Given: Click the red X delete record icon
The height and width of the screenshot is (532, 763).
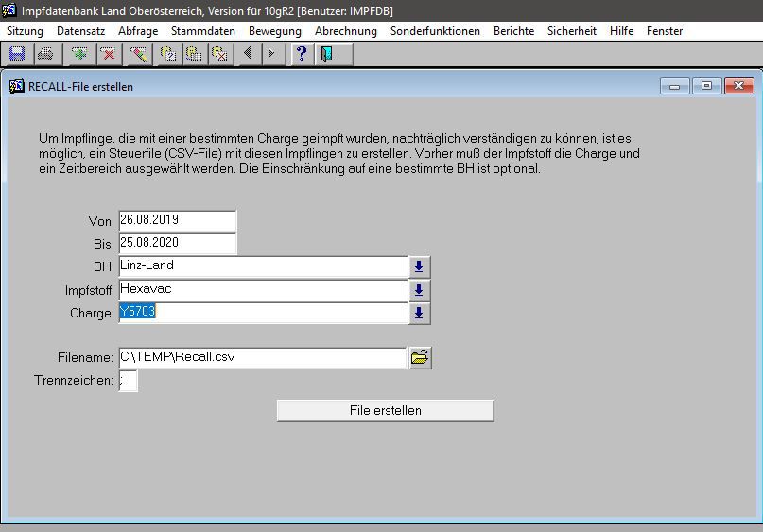Looking at the screenshot, I should pyautogui.click(x=108, y=54).
